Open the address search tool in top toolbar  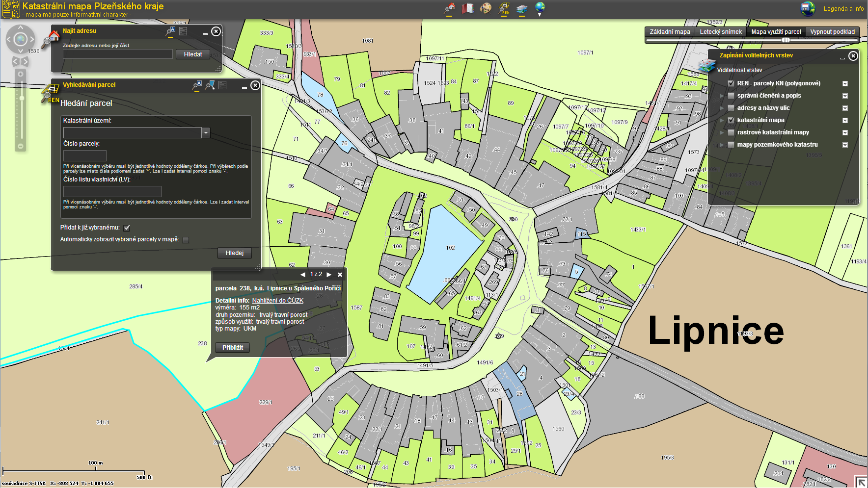pos(450,8)
